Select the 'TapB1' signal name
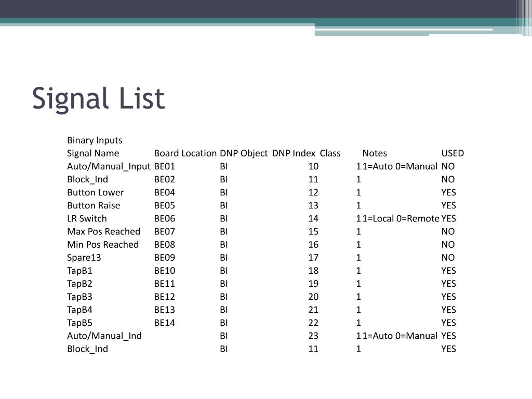This screenshot has height=399, width=532. tap(79, 271)
